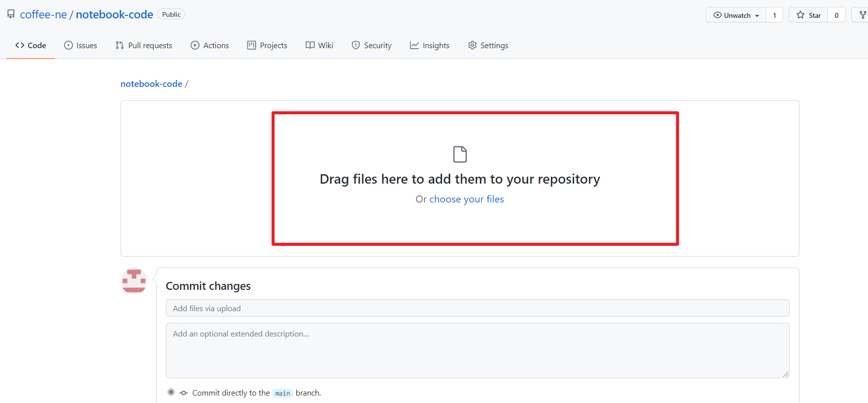
Task: Click the repository book icon
Action: point(11,14)
